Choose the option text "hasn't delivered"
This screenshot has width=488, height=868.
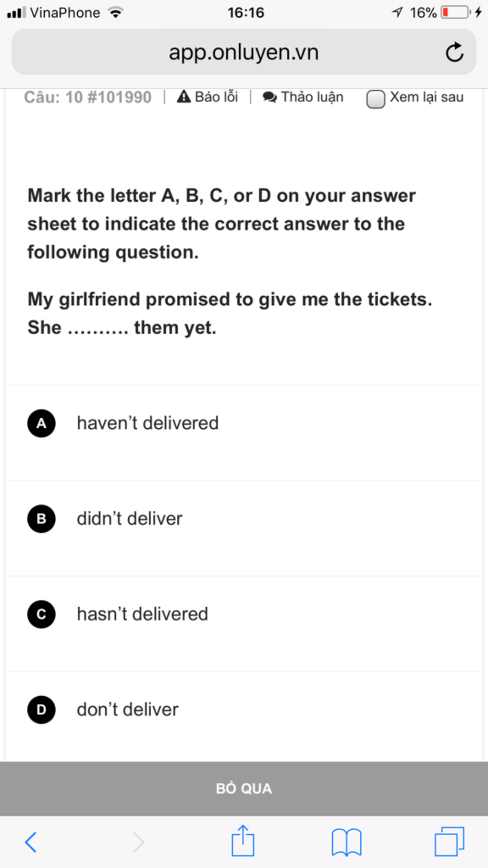click(x=142, y=614)
